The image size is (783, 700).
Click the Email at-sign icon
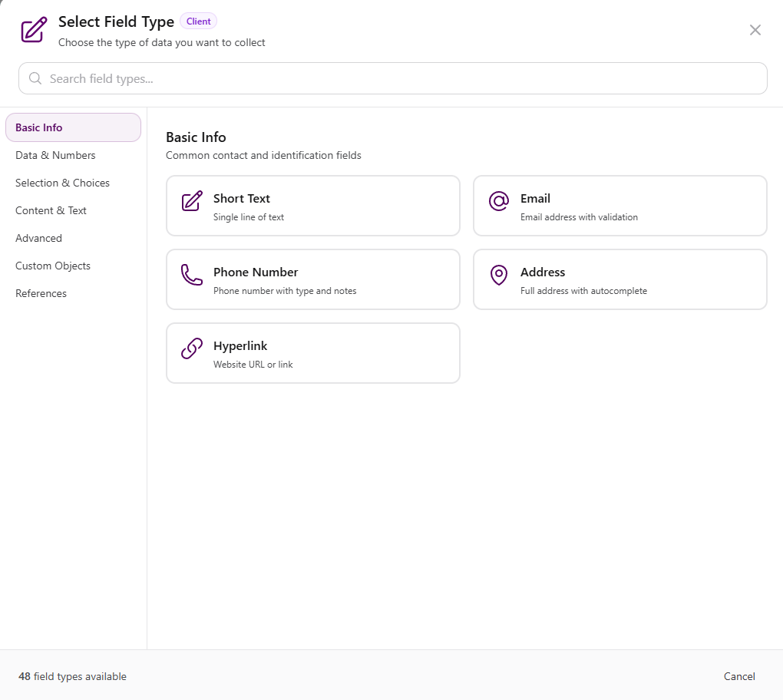[x=499, y=201]
